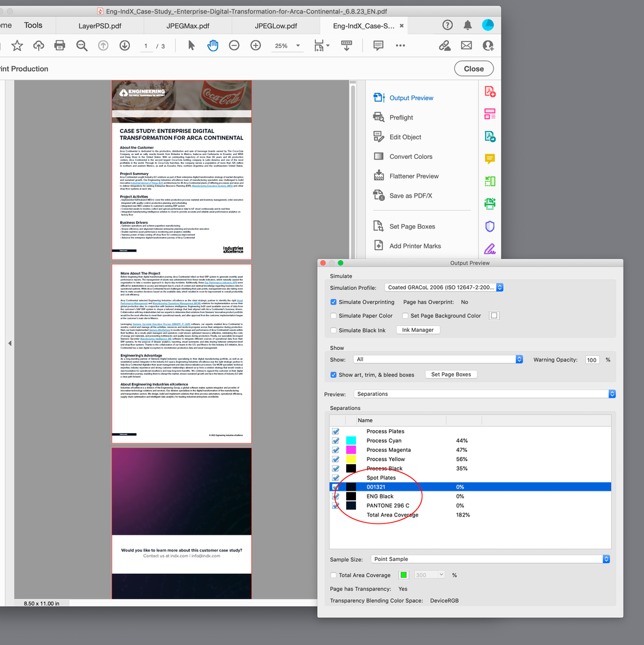Screen dimensions: 644x645
Task: Open the comment speech bubble icon
Action: [x=378, y=45]
